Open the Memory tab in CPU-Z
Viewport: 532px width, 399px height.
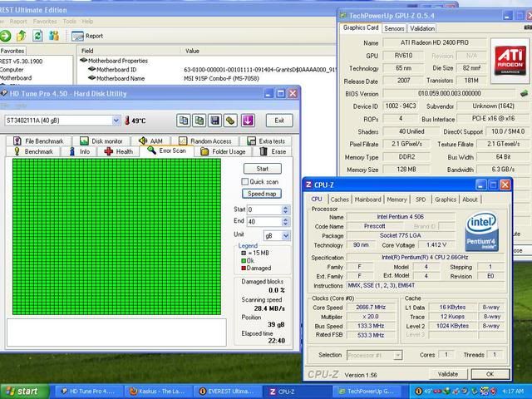(397, 199)
